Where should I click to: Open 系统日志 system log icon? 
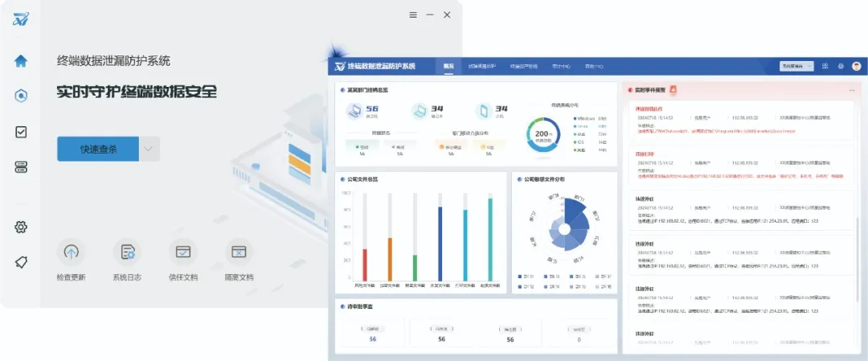127,252
